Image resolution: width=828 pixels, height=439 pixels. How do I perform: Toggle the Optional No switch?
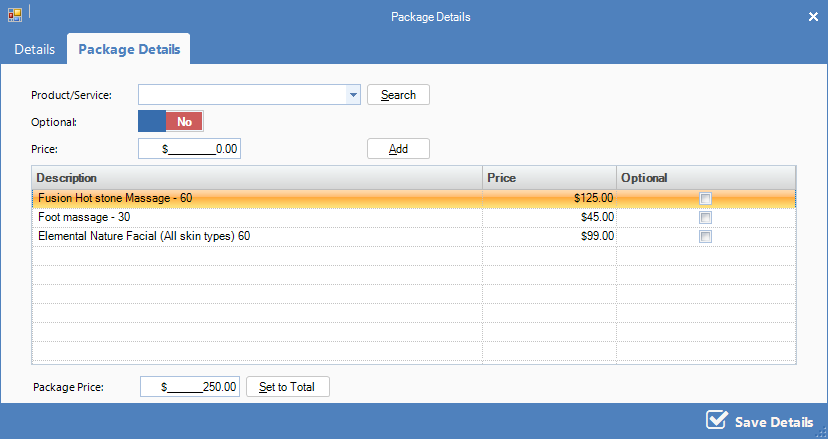[170, 121]
